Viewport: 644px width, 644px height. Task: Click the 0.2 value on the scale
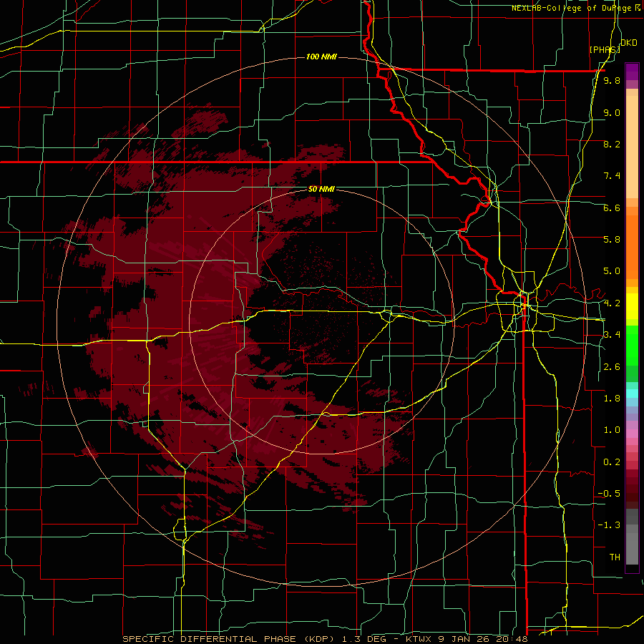point(612,462)
